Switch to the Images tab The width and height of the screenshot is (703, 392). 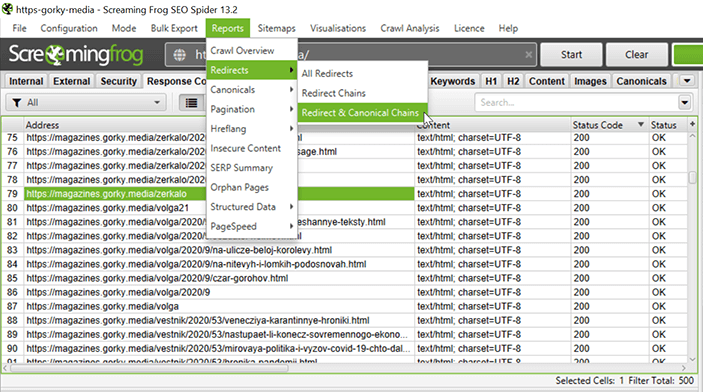tap(590, 81)
